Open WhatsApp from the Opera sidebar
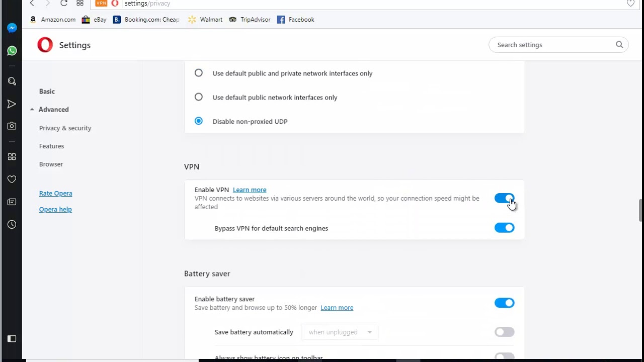Image resolution: width=644 pixels, height=362 pixels. click(x=12, y=51)
